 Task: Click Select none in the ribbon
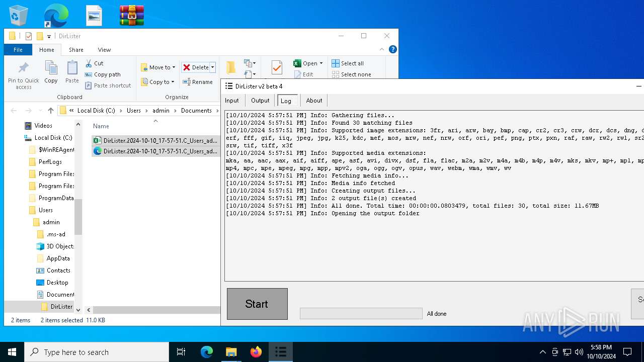(x=351, y=74)
